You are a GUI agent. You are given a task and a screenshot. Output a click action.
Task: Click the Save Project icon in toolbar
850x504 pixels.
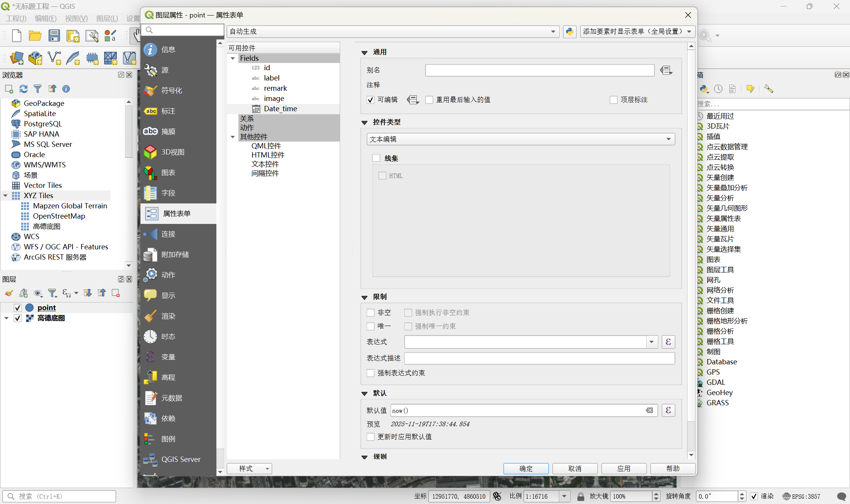[54, 36]
